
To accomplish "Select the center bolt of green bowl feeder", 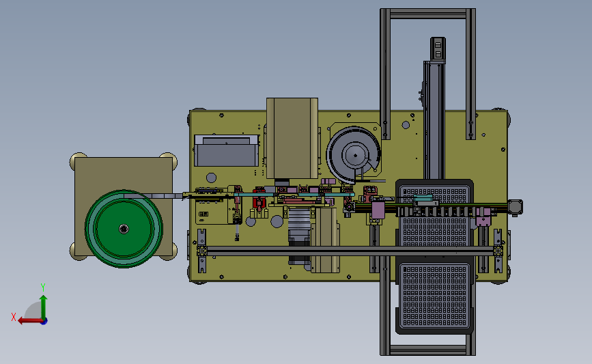I will point(124,229).
